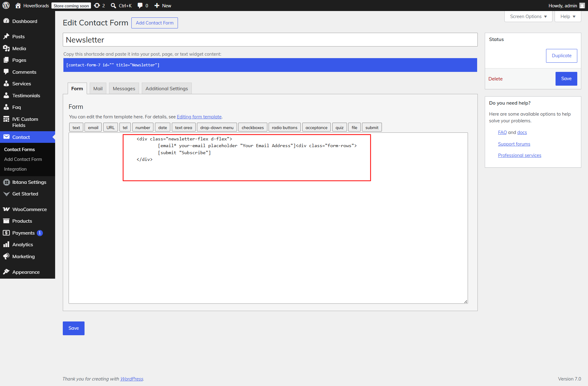588x386 pixels.
Task: Insert a drop-down menu tag
Action: tap(217, 128)
